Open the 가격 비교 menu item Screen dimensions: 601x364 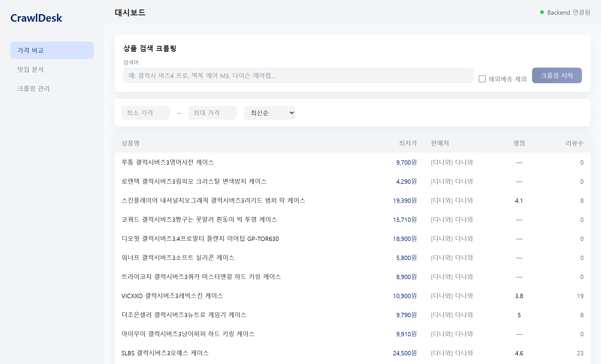click(52, 50)
